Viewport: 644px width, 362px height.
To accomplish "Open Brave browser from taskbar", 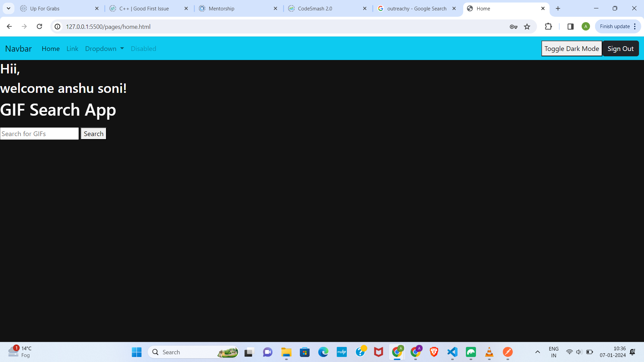I will point(434,352).
